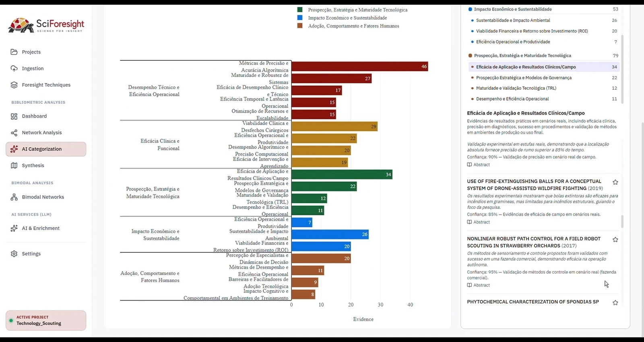The width and height of the screenshot is (644, 342).
Task: Click the Projects folder icon
Action: click(14, 52)
